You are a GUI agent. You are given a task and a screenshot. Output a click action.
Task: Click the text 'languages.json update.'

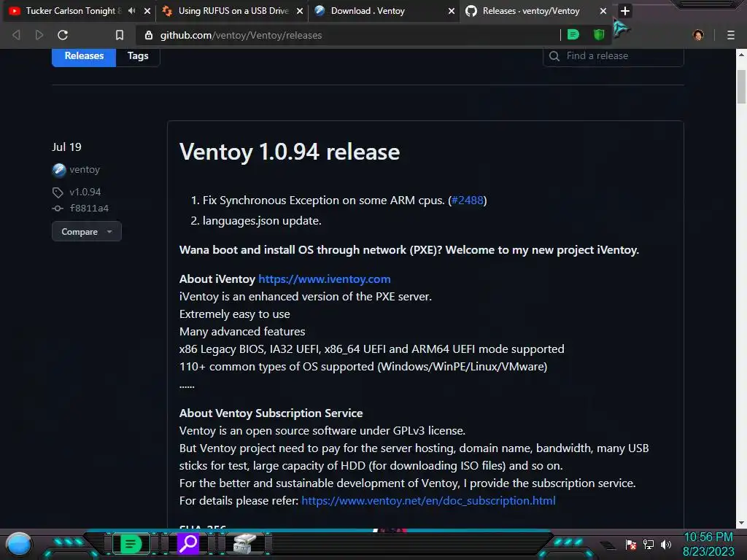(x=262, y=221)
